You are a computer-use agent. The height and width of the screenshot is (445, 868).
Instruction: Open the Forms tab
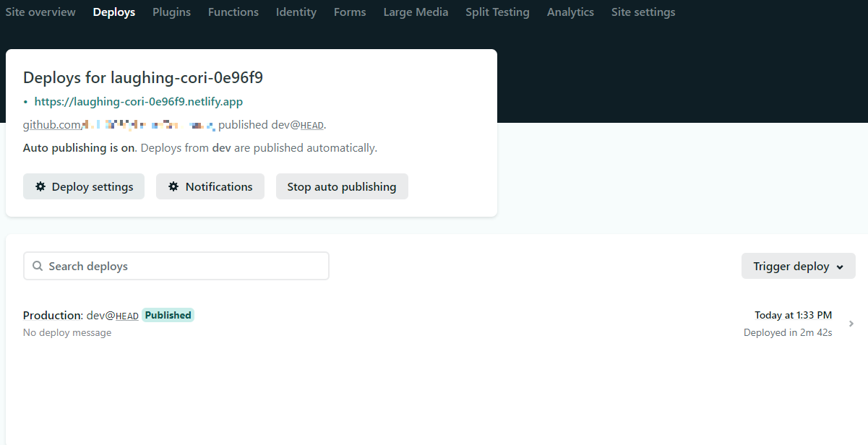(350, 12)
